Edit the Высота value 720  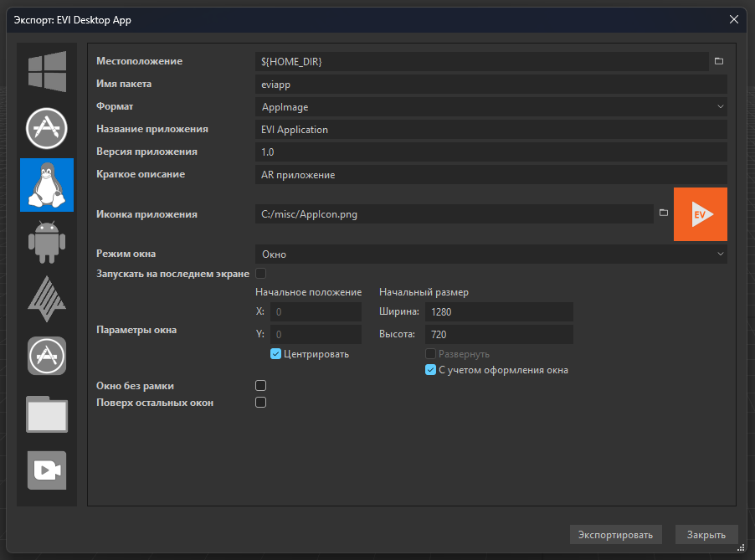click(499, 335)
